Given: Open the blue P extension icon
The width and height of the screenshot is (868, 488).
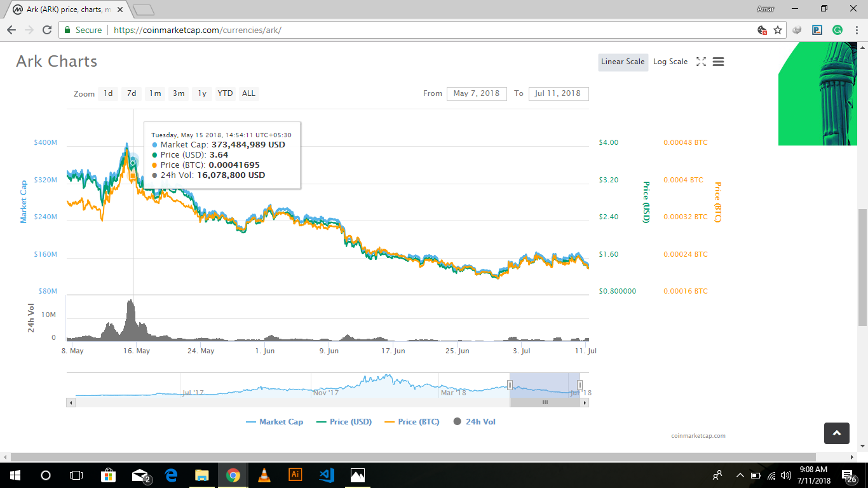Looking at the screenshot, I should point(818,30).
